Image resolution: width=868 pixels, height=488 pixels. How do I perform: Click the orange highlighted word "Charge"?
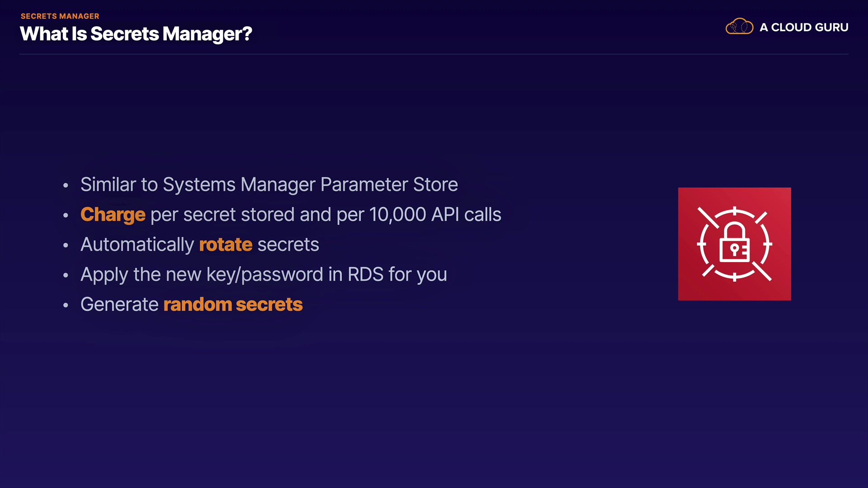tap(113, 215)
